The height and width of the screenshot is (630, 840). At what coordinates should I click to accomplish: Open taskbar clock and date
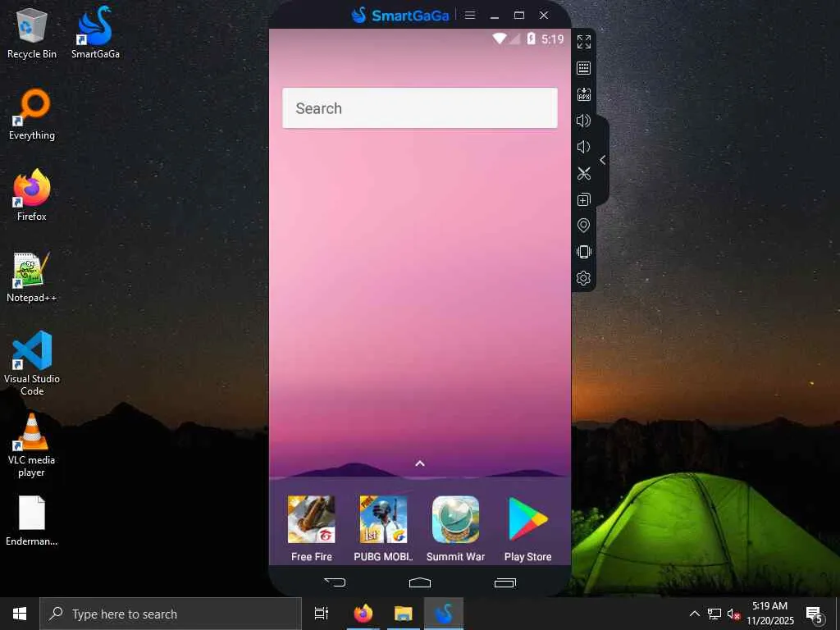(x=769, y=614)
